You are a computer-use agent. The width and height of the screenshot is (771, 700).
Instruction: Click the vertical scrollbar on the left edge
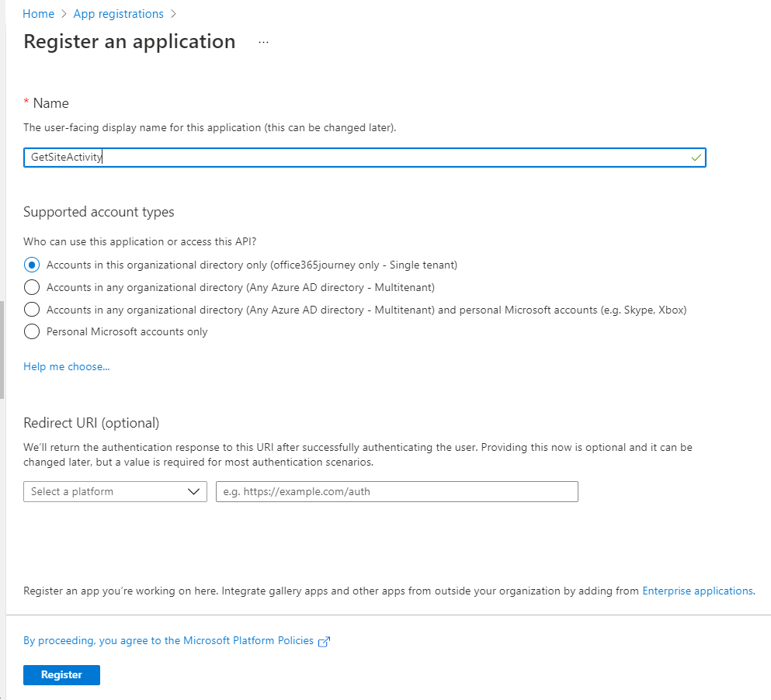(2, 349)
